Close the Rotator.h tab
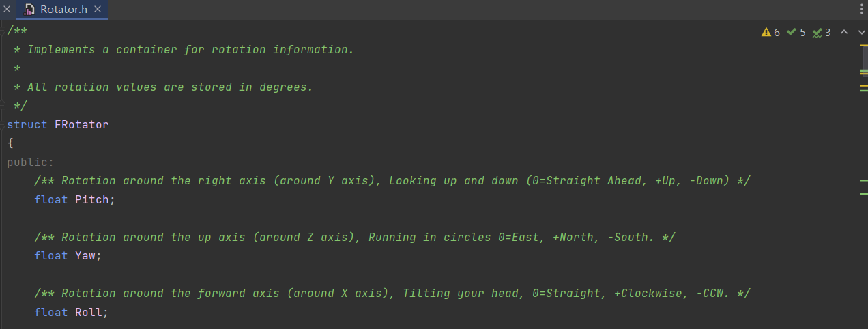 (x=98, y=10)
